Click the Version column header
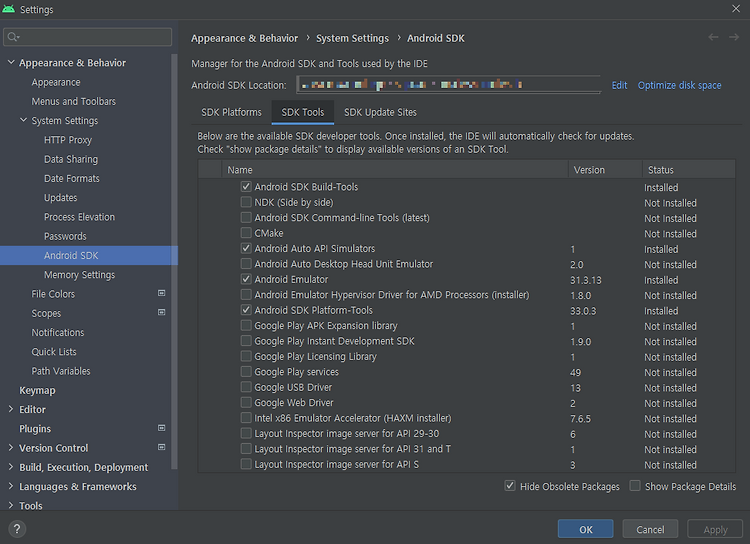 (x=605, y=169)
